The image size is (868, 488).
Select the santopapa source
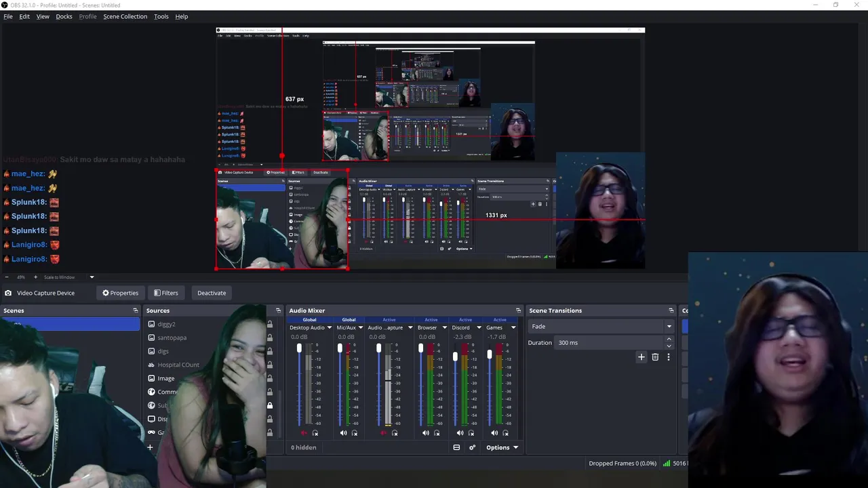point(172,338)
